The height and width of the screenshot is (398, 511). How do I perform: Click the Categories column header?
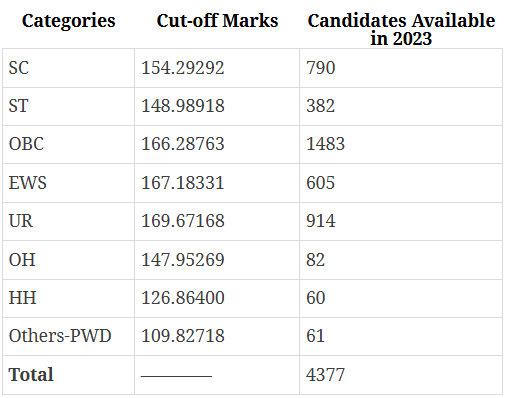68,21
